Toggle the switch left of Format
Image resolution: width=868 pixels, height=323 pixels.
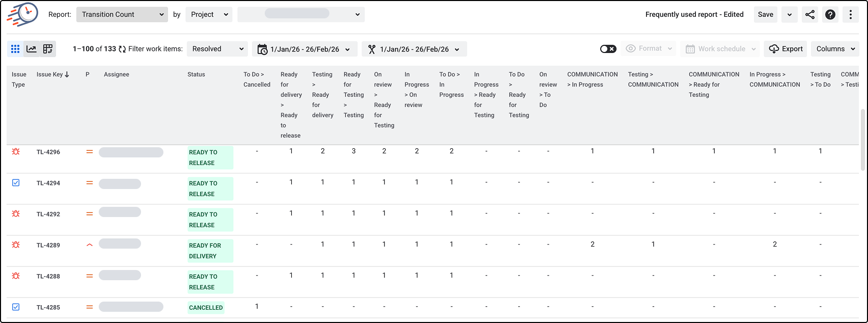[x=608, y=49]
